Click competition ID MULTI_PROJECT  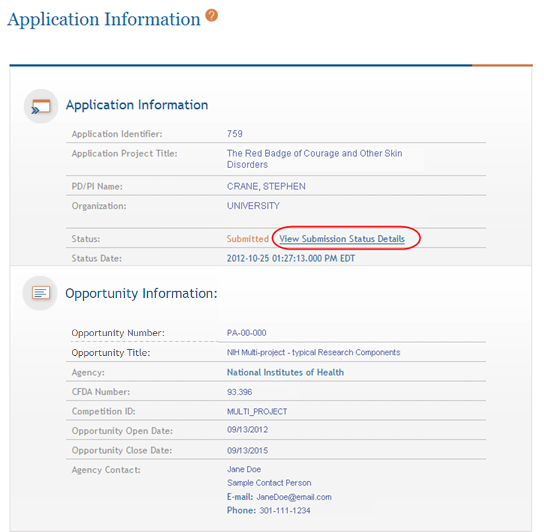click(257, 412)
